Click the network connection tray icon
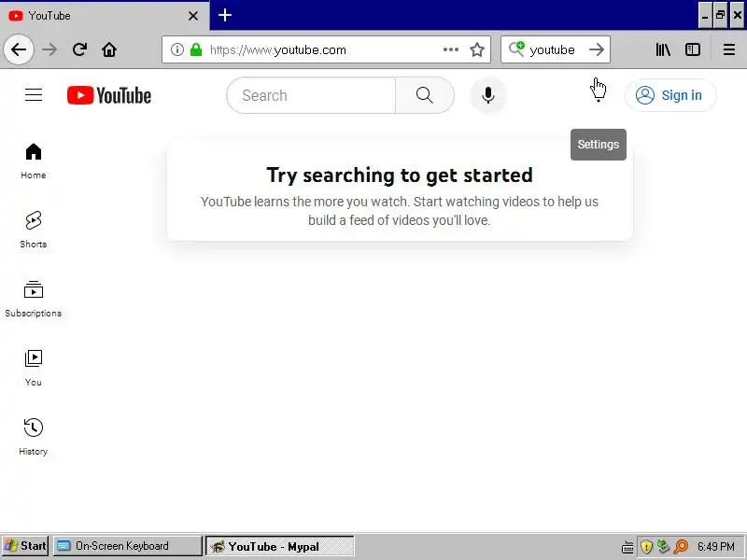This screenshot has width=747, height=560. (663, 546)
